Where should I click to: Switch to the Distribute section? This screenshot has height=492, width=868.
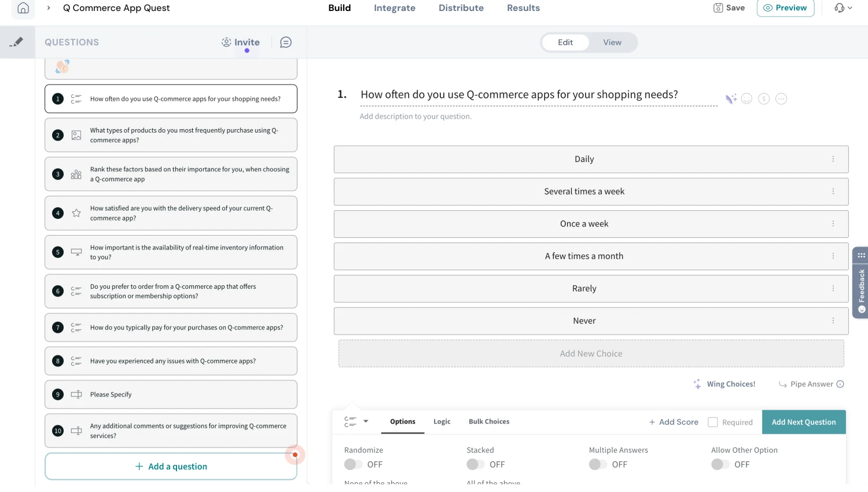tap(461, 8)
